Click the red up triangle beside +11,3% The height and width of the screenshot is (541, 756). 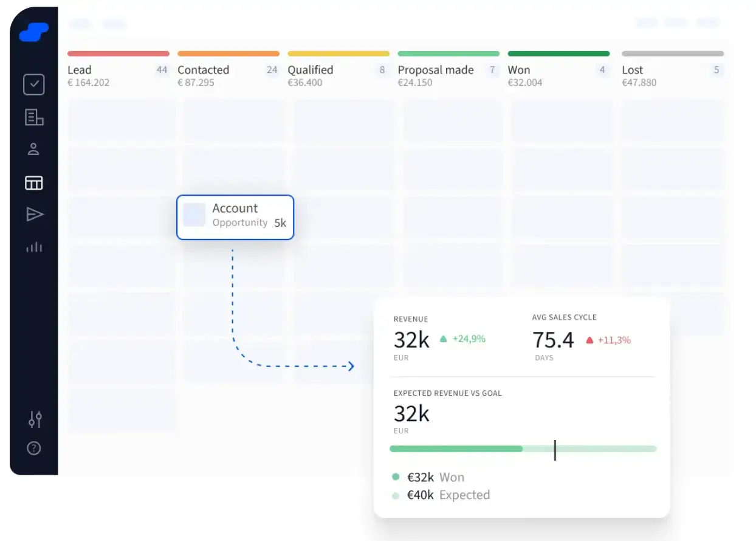coord(589,340)
